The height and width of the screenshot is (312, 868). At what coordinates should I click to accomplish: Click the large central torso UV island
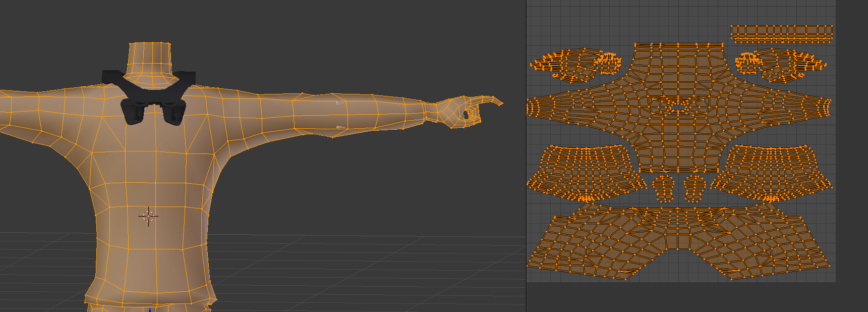point(678,109)
